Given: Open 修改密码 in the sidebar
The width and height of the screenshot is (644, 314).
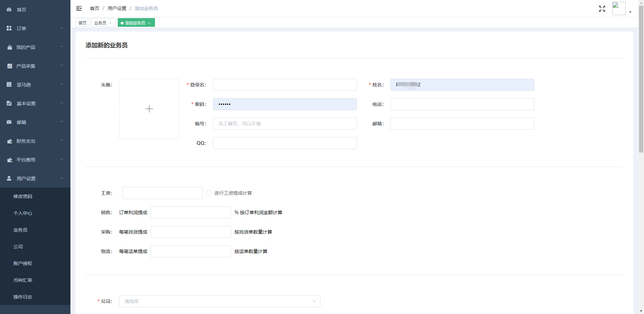Looking at the screenshot, I should [23, 196].
